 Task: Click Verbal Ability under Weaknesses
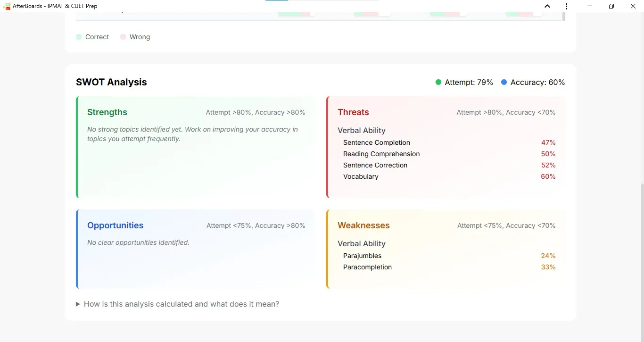(x=362, y=244)
